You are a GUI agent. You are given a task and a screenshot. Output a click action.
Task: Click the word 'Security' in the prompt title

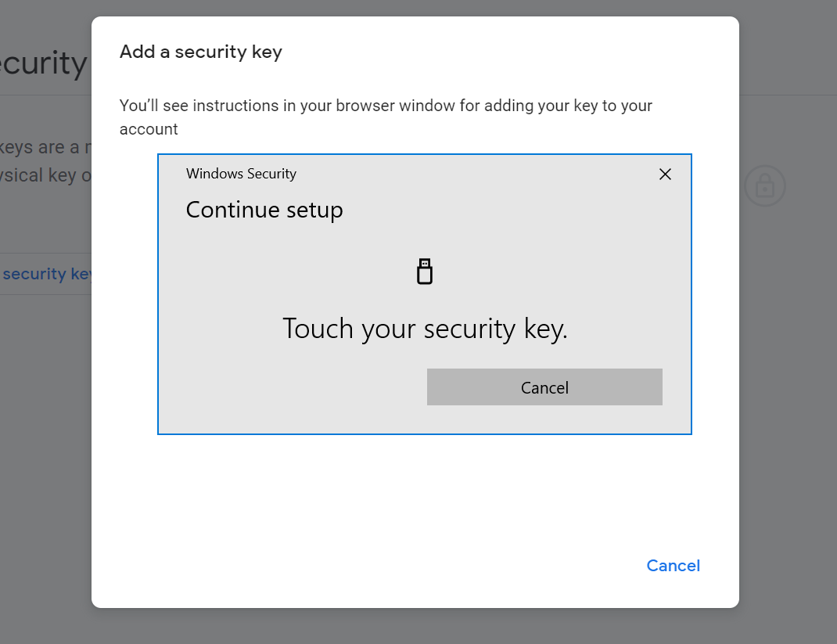click(271, 174)
